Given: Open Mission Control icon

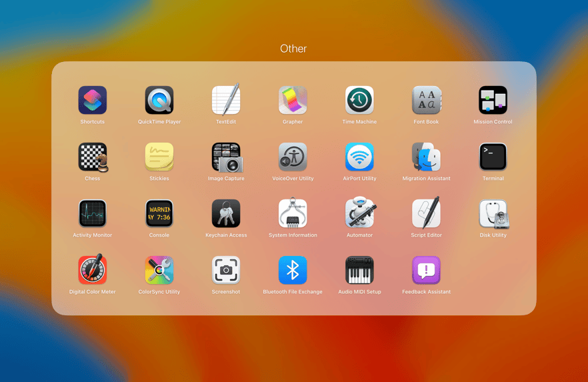Looking at the screenshot, I should (493, 100).
